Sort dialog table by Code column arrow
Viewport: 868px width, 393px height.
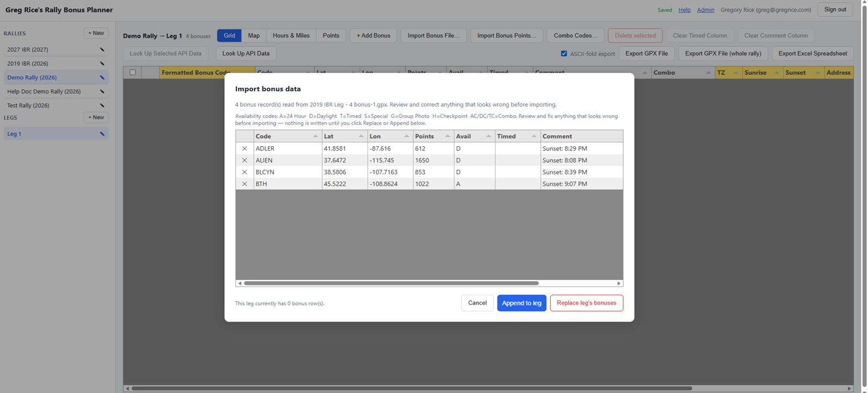coord(316,136)
